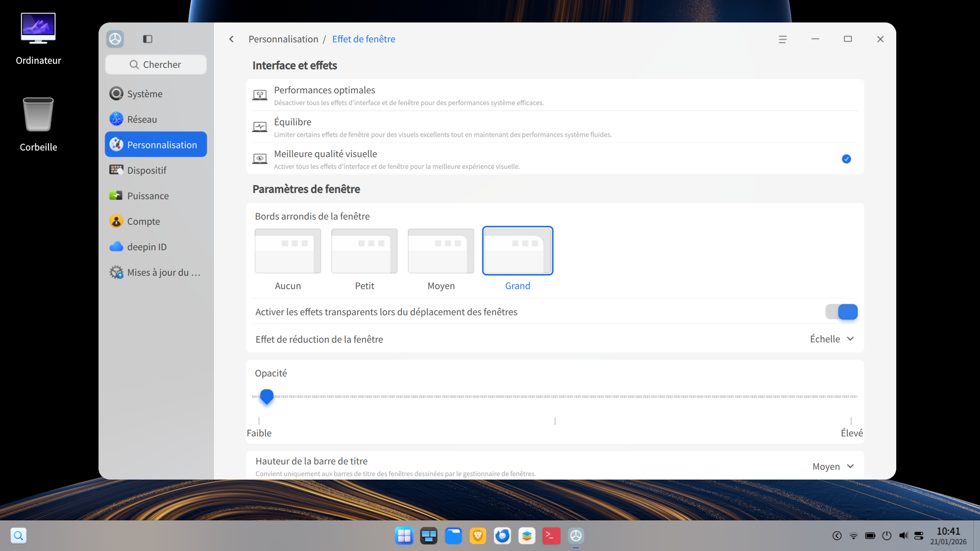Viewport: 980px width, 551px height.
Task: Launch the terminal from the dock
Action: point(551,536)
